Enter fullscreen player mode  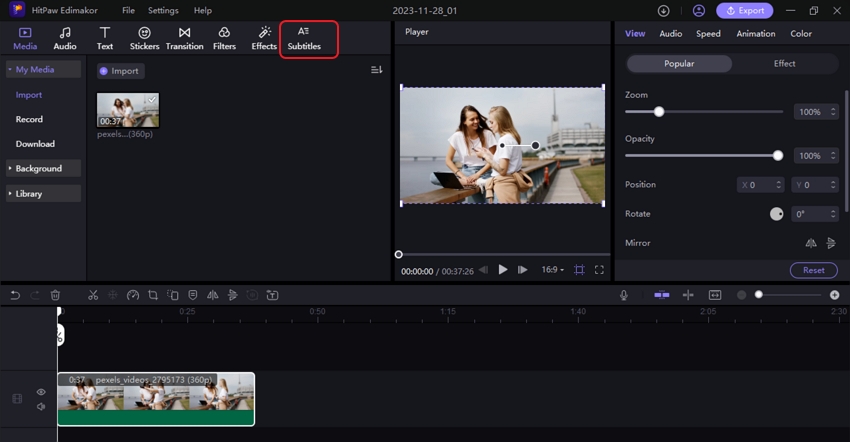(x=599, y=270)
